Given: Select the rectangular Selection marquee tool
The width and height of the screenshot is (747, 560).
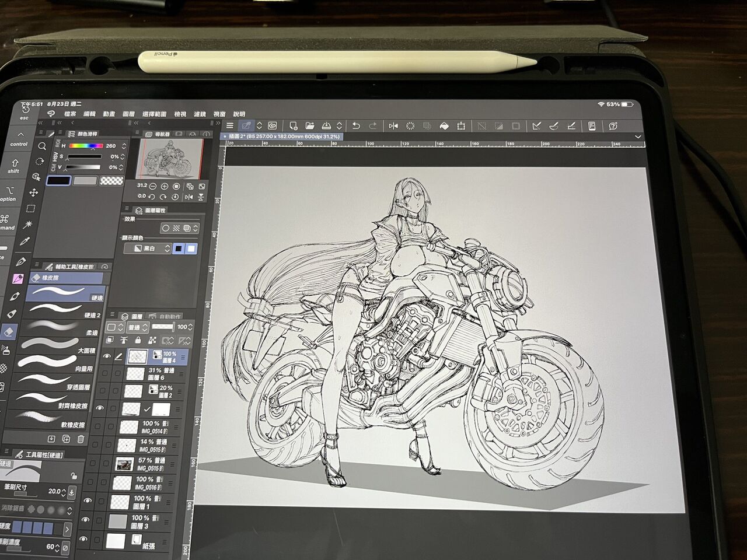Looking at the screenshot, I should tap(31, 208).
